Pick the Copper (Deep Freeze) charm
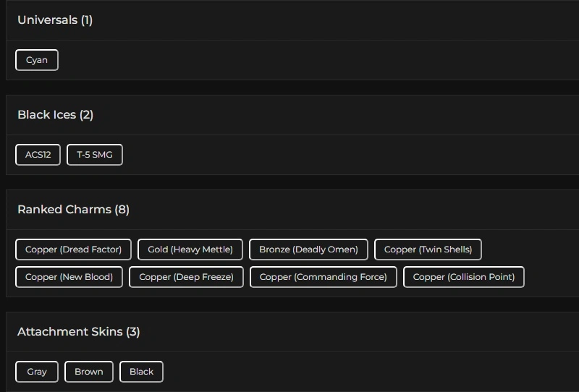The width and height of the screenshot is (579, 392). tap(186, 277)
